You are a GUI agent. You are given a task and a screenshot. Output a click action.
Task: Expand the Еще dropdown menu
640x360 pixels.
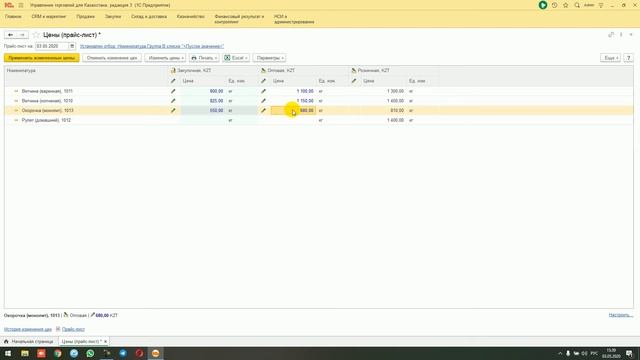point(611,58)
